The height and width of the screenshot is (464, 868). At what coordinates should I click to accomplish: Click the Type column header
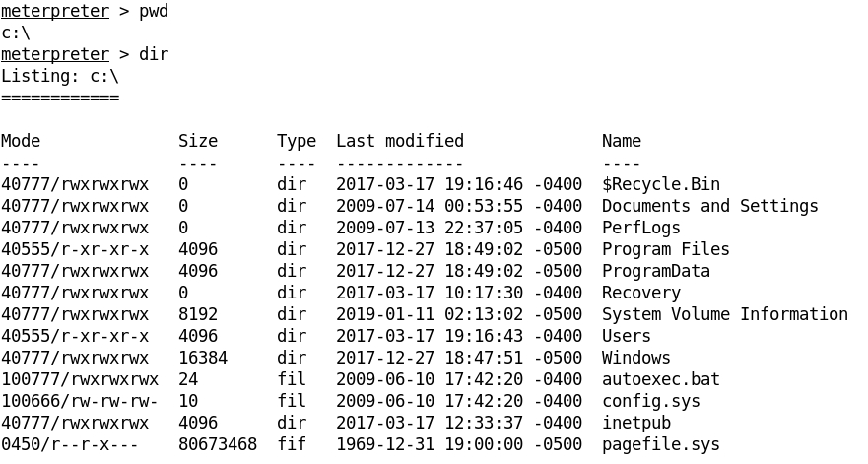(297, 141)
